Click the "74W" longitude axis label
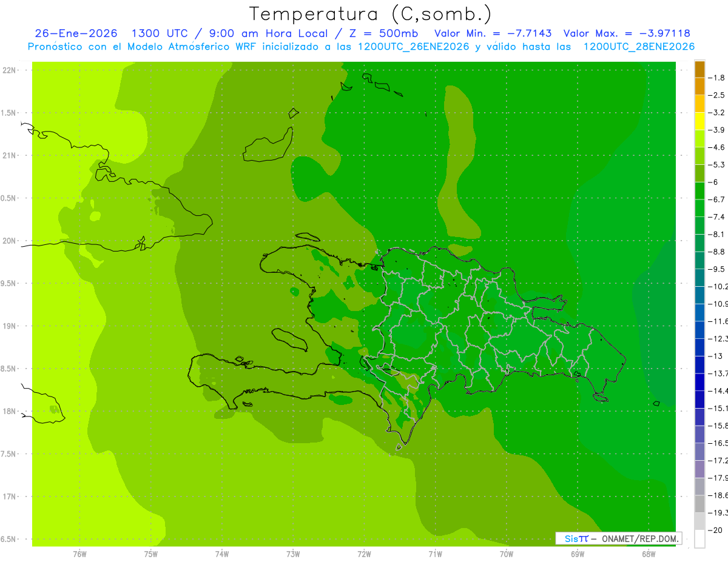This screenshot has width=728, height=562. point(222,554)
